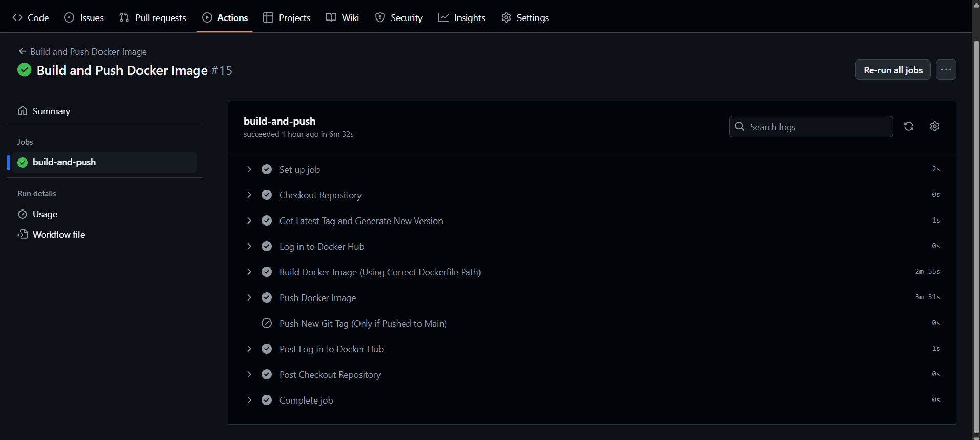Image resolution: width=980 pixels, height=440 pixels.
Task: Select the Actions tab
Action: pyautogui.click(x=225, y=17)
